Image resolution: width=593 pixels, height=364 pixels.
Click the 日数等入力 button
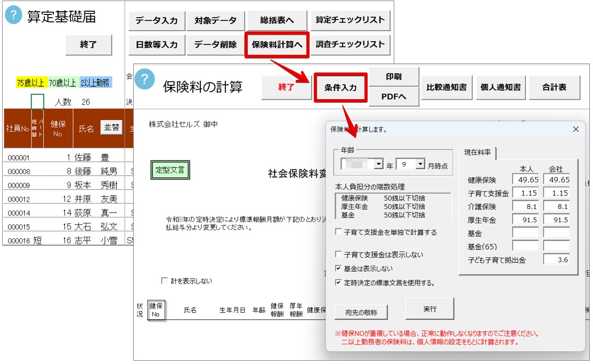pos(157,45)
